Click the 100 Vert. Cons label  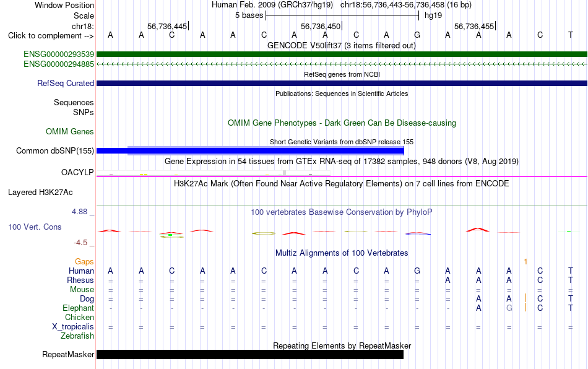coord(35,227)
